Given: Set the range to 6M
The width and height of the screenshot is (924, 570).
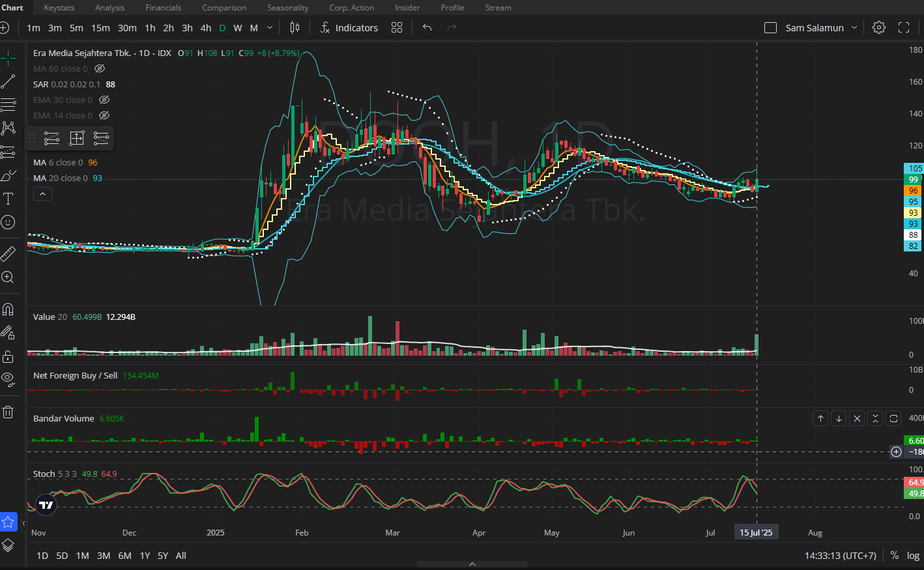Looking at the screenshot, I should point(124,556).
